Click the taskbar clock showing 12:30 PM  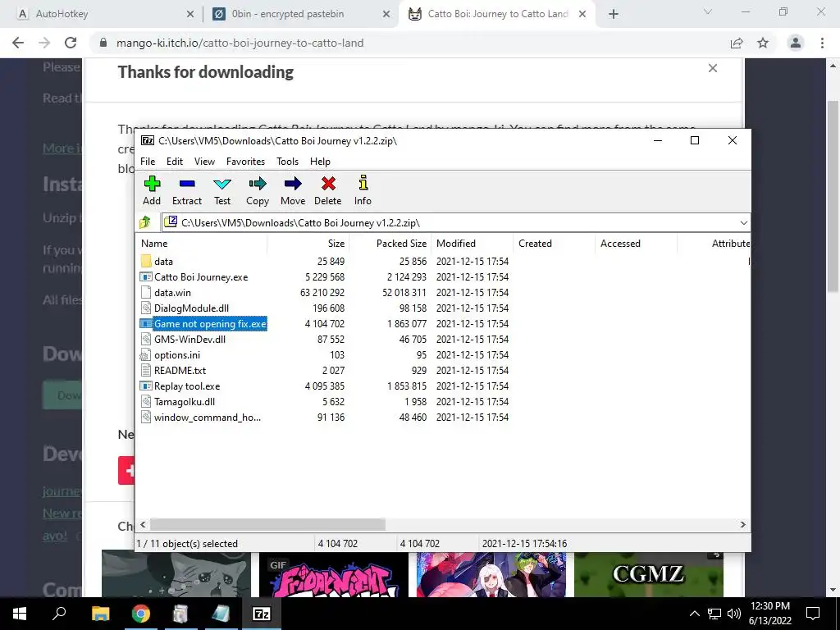(769, 614)
